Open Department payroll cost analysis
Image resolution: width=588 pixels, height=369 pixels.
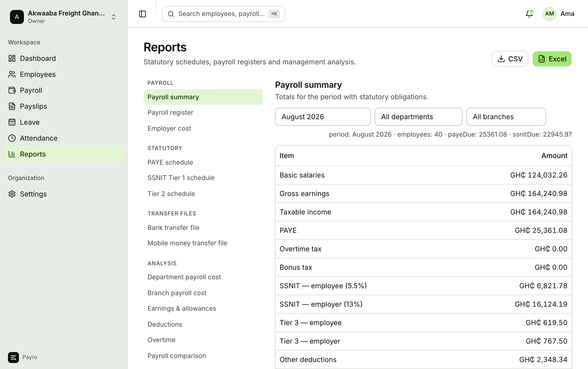[203, 277]
